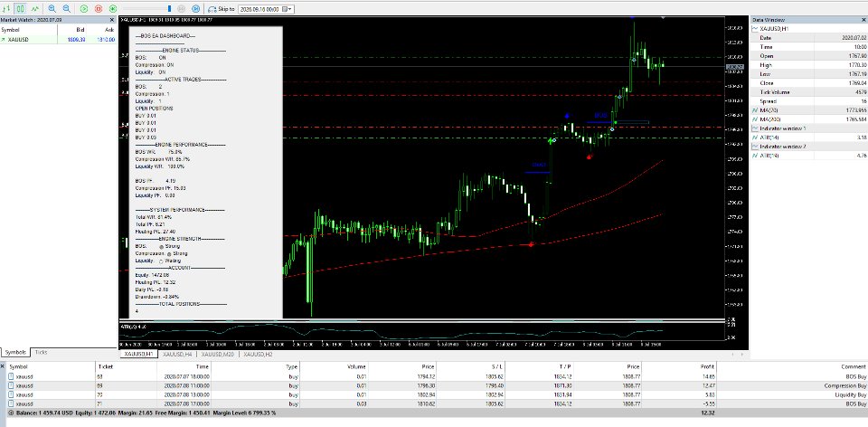The width and height of the screenshot is (868, 427).
Task: Sort trades by T / P column header
Action: pyautogui.click(x=564, y=366)
